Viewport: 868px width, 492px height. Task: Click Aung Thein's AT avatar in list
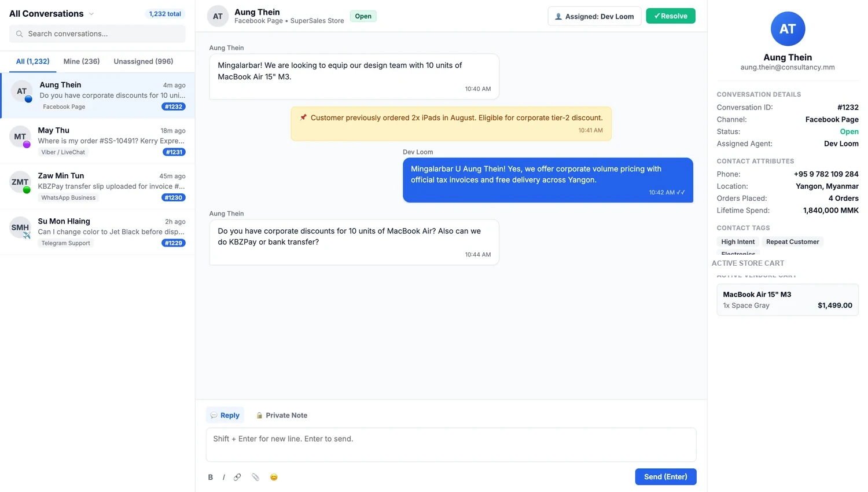pyautogui.click(x=22, y=91)
